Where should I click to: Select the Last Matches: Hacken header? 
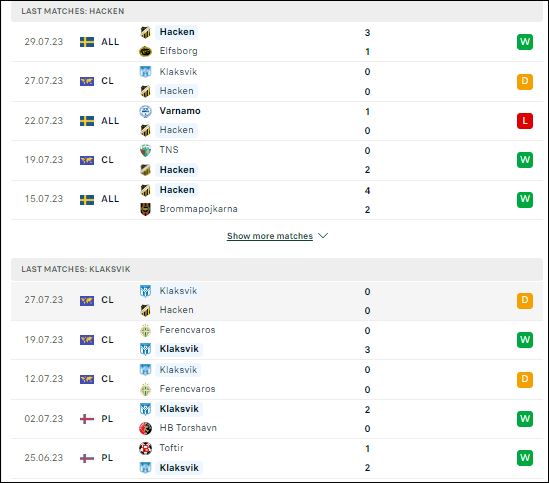pyautogui.click(x=277, y=11)
